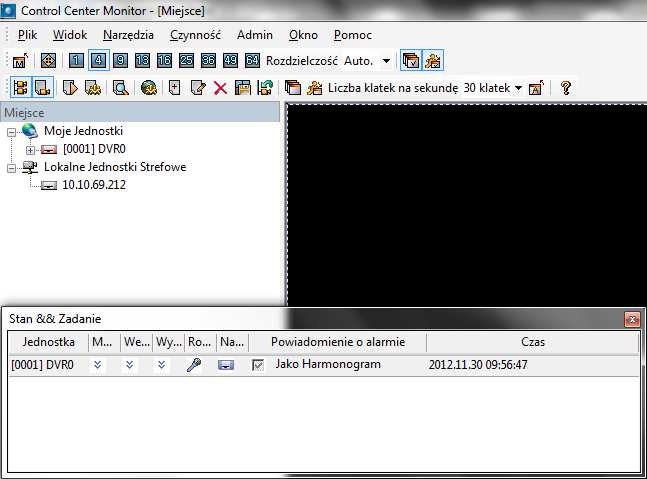The width and height of the screenshot is (647, 479).
Task: Click stacked windows icon in second toolbar
Action: coord(293,88)
